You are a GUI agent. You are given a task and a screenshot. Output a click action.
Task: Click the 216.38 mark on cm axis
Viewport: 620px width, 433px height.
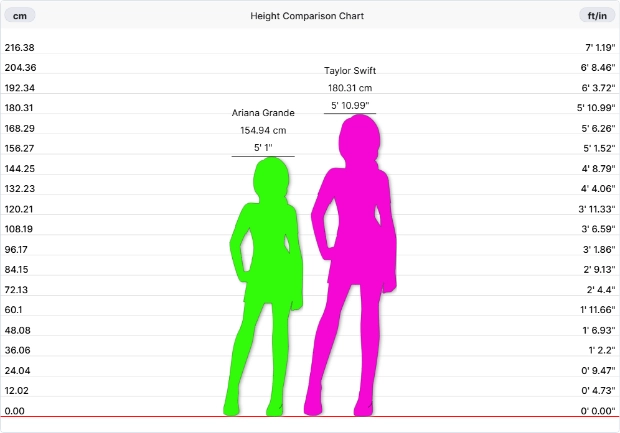(x=20, y=48)
